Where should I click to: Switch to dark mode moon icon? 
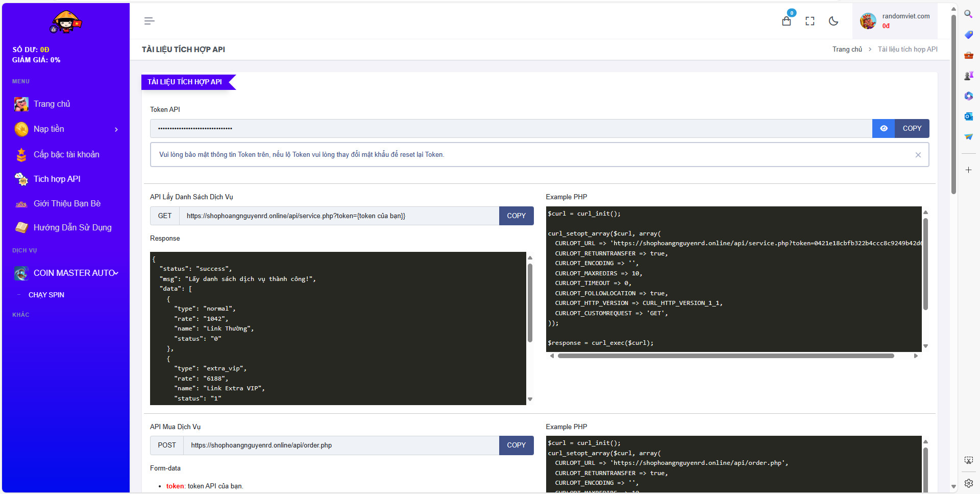(x=834, y=21)
